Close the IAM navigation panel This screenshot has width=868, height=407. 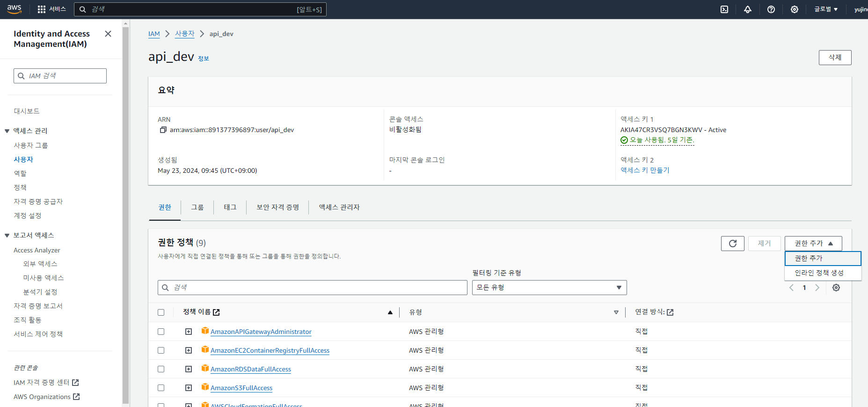108,34
